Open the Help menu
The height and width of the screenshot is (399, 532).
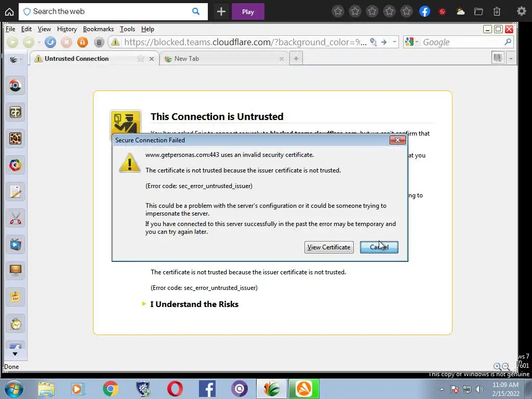point(148,29)
